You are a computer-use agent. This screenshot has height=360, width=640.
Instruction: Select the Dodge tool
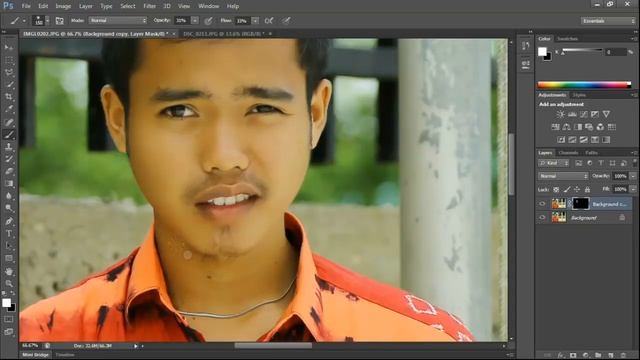pyautogui.click(x=9, y=208)
